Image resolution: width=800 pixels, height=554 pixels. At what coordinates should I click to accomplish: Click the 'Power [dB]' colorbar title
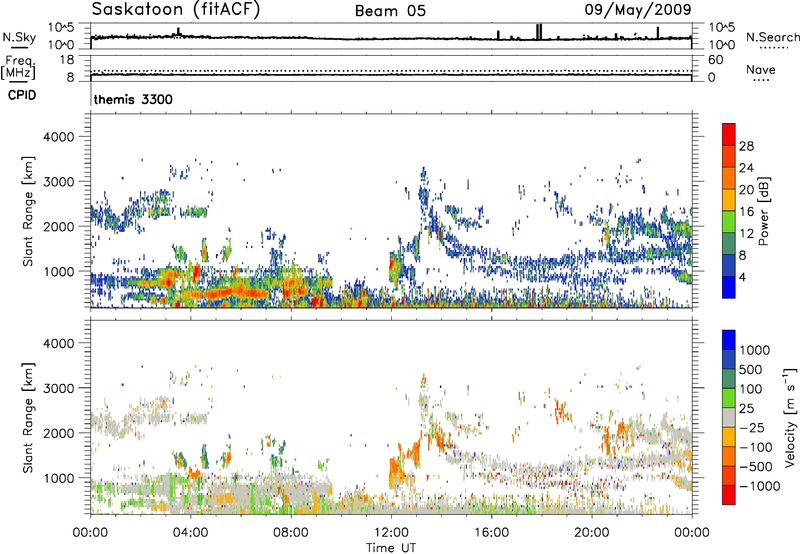coord(763,211)
